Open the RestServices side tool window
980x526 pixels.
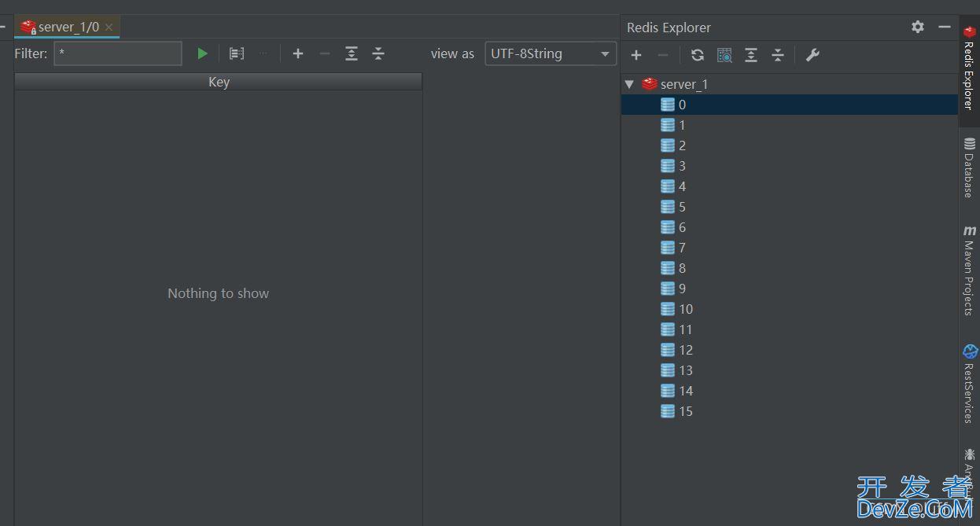pos(969,384)
